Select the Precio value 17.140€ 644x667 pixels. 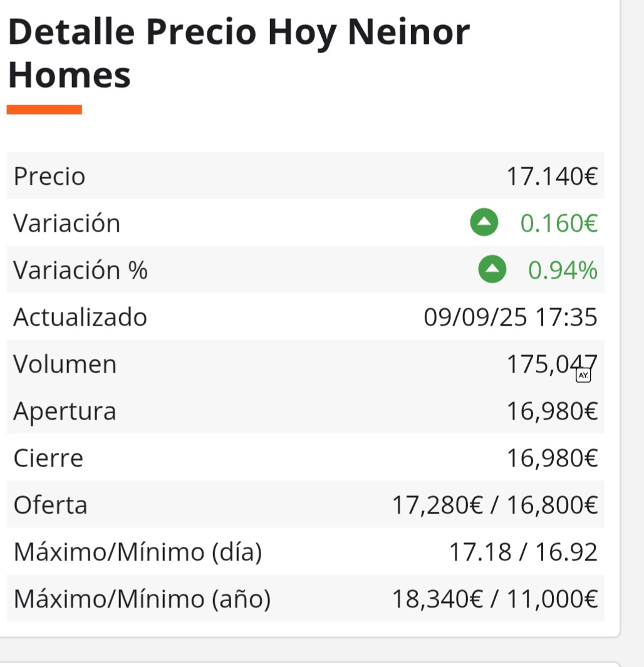[x=552, y=176]
